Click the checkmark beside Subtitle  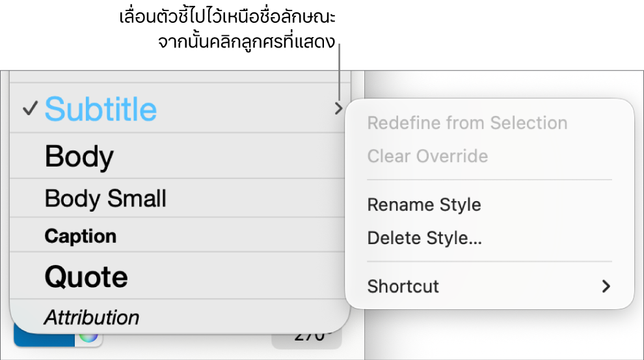(x=29, y=109)
